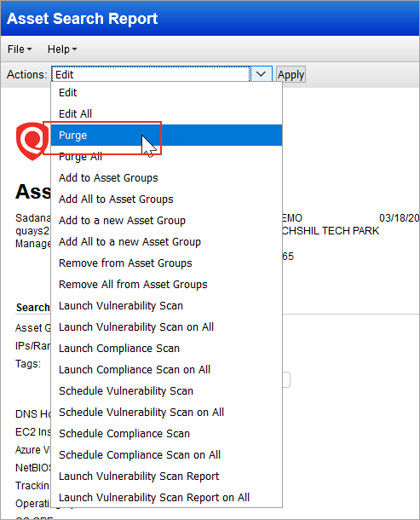Choose Launch Vulnerability Scan on All

(x=166, y=327)
